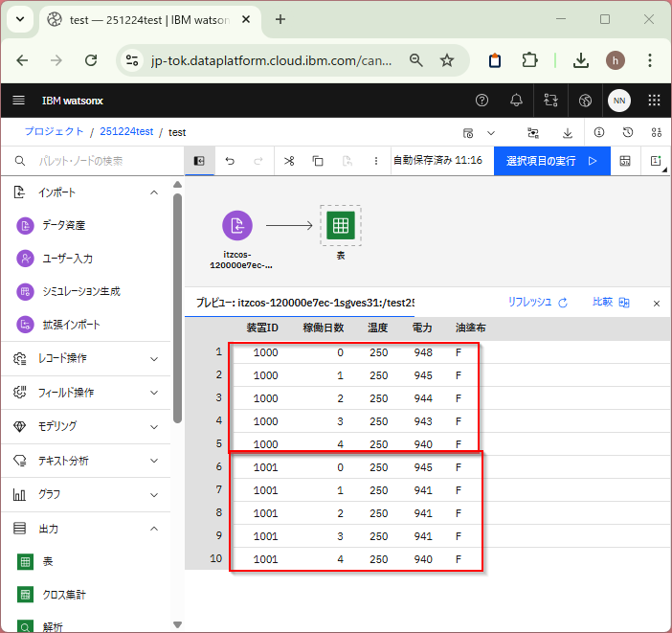Select the itzcos data asset node on canvas
The height and width of the screenshot is (633, 672).
click(237, 225)
